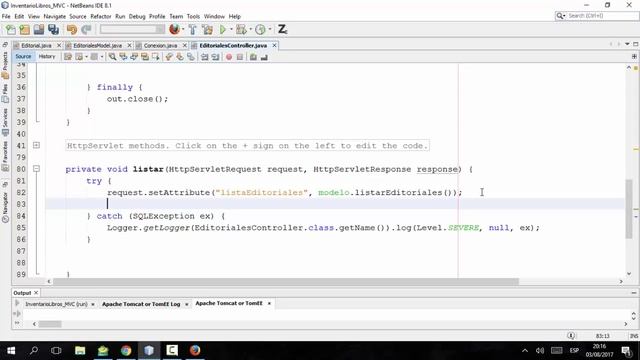Open the Debug menu
This screenshot has height=360, width=640.
[x=137, y=16]
